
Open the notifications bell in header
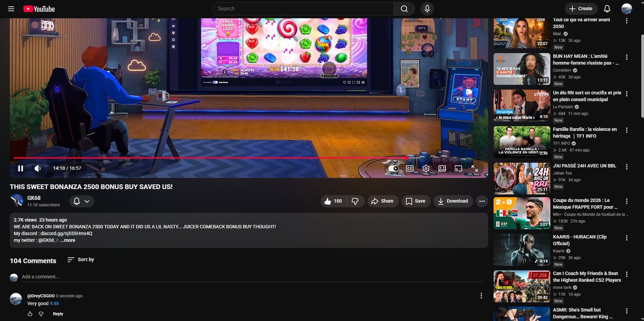click(607, 9)
